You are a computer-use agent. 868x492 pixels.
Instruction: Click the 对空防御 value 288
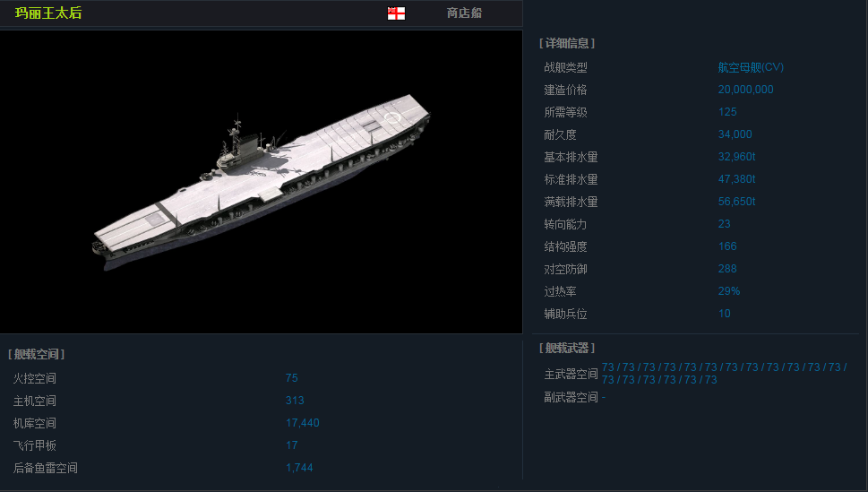(x=727, y=269)
